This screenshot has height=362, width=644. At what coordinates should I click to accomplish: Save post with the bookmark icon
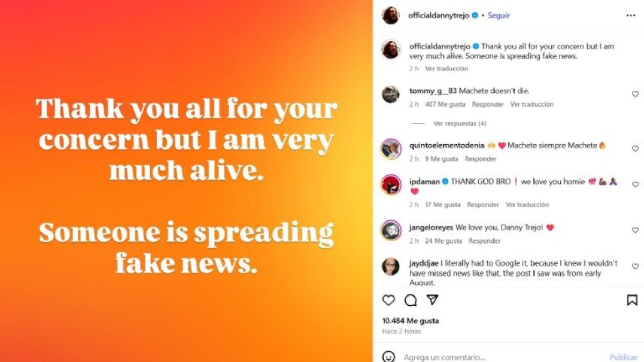pos(632,300)
